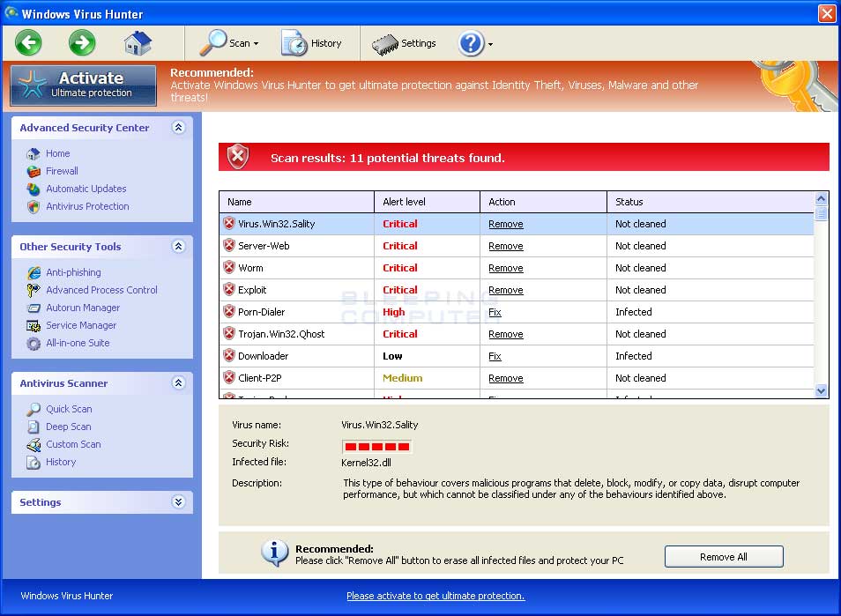Click the Deep Scan icon
841x616 pixels.
click(33, 427)
